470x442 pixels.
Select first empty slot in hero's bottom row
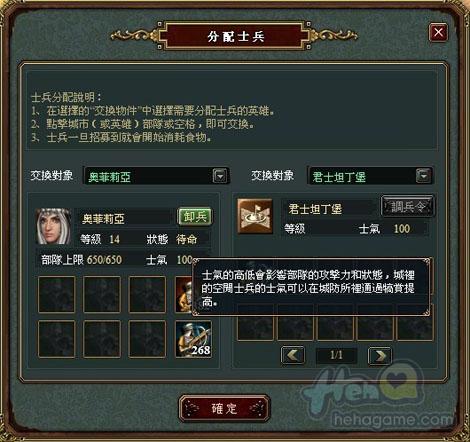pos(57,339)
